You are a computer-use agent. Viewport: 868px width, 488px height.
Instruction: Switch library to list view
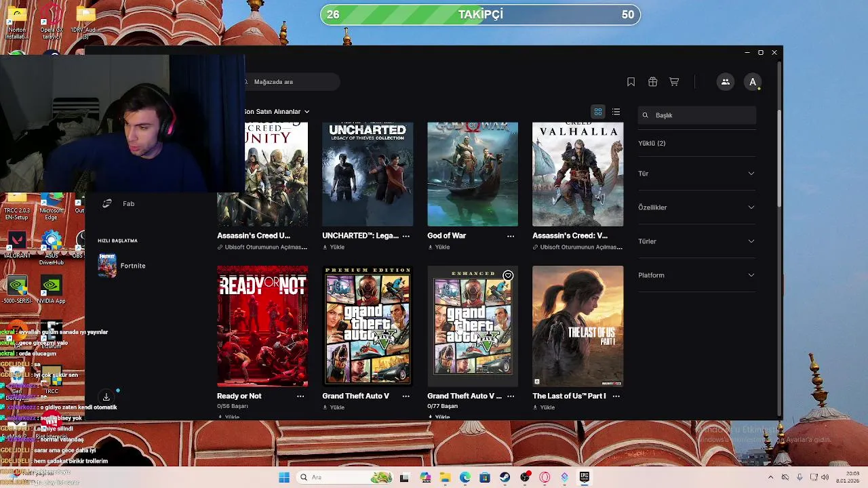point(616,112)
